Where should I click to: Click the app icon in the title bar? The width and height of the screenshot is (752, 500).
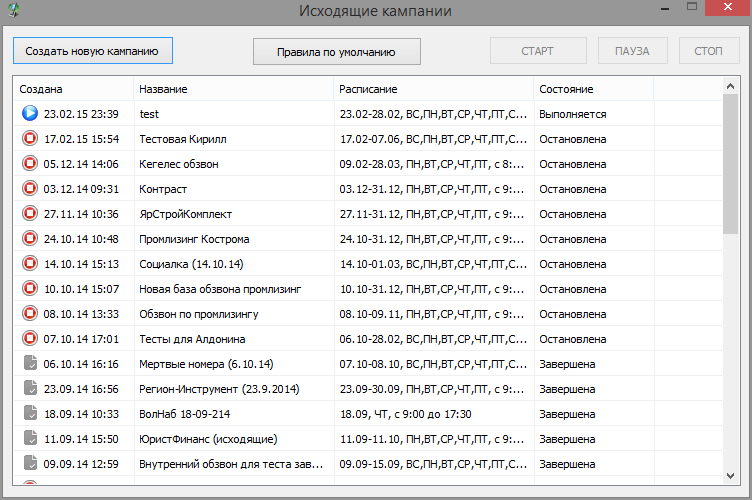click(14, 10)
